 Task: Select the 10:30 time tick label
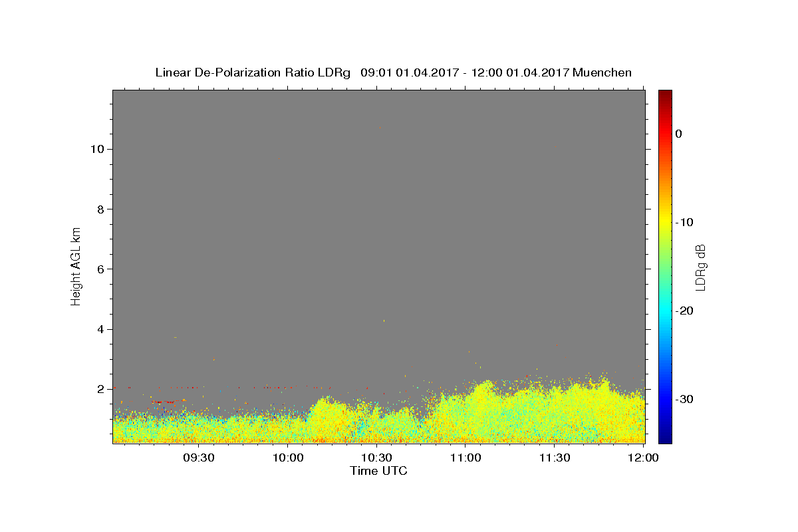(377, 458)
